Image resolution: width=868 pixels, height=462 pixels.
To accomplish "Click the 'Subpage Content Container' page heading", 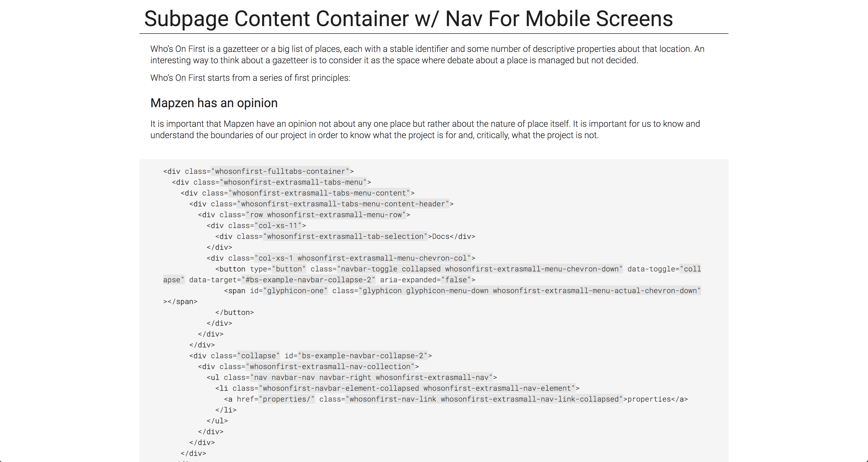I will pos(408,19).
